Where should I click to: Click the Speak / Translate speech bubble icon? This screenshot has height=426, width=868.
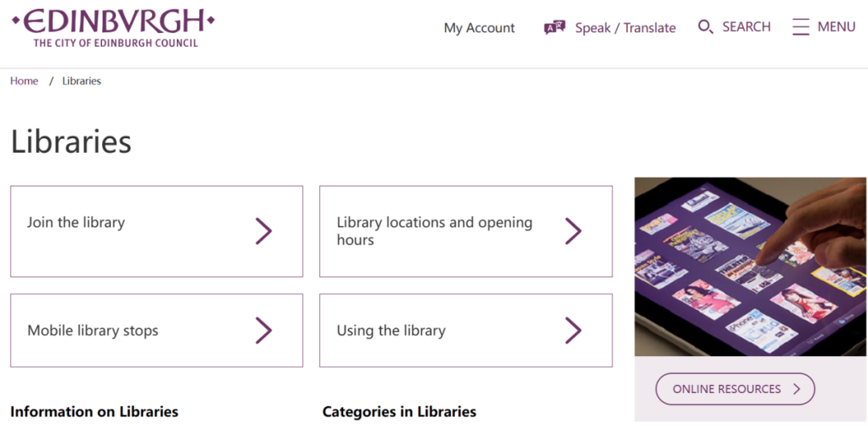555,27
